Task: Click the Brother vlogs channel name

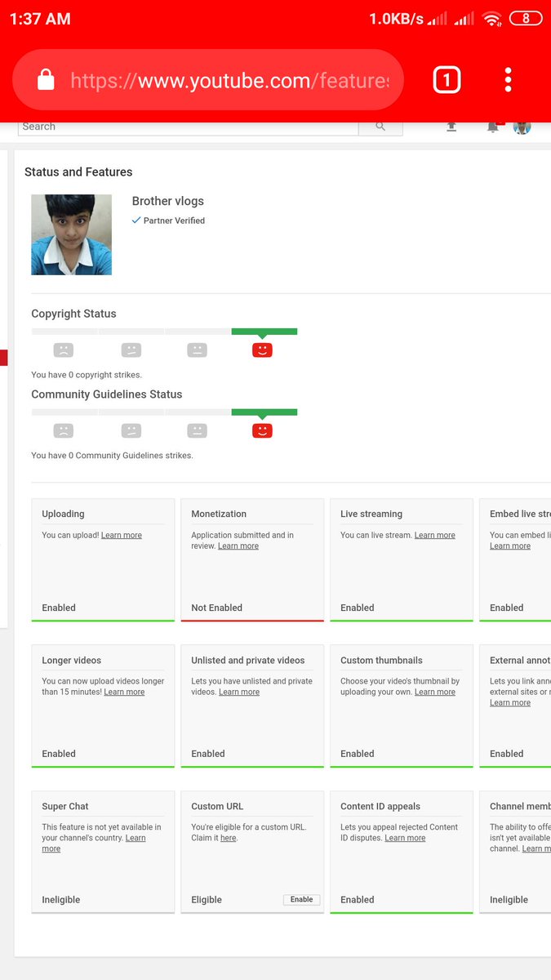Action: coord(168,201)
